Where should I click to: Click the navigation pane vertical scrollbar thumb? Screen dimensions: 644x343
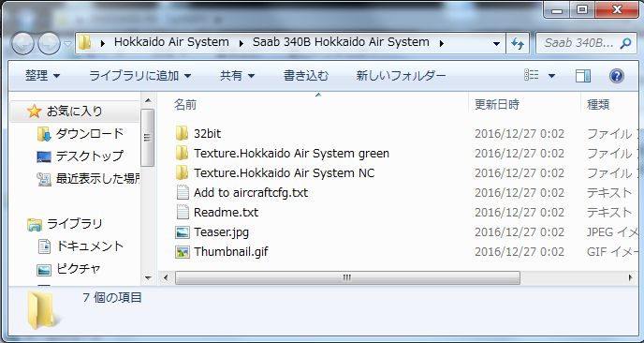pos(148,138)
